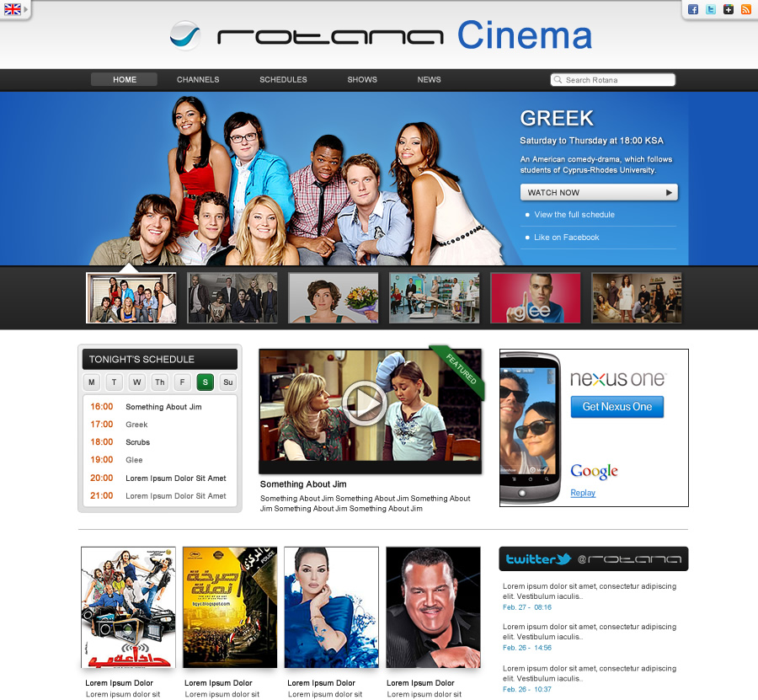
Task: Play the featured Something About Jim video
Action: click(364, 403)
